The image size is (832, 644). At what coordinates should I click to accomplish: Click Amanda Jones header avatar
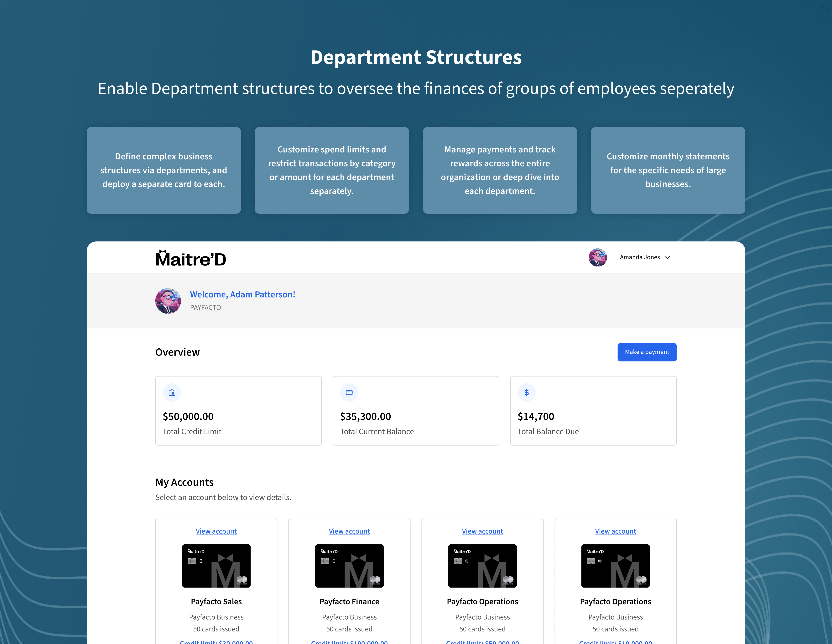597,258
